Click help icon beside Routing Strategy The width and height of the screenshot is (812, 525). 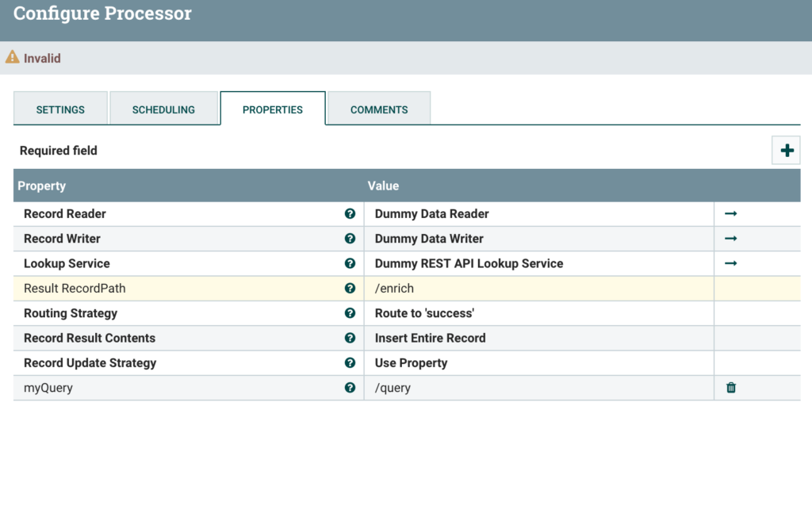click(x=350, y=313)
